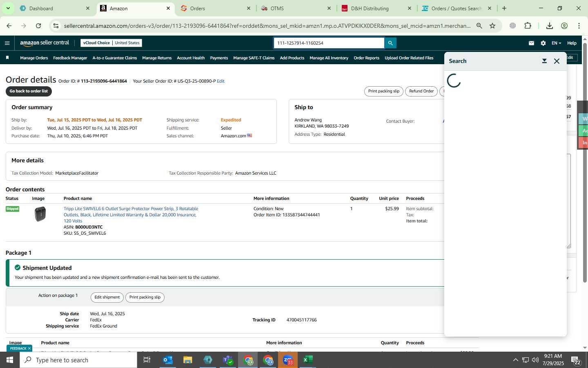The width and height of the screenshot is (588, 368).
Task: Open the settings gear in Seller Central header
Action: [543, 43]
